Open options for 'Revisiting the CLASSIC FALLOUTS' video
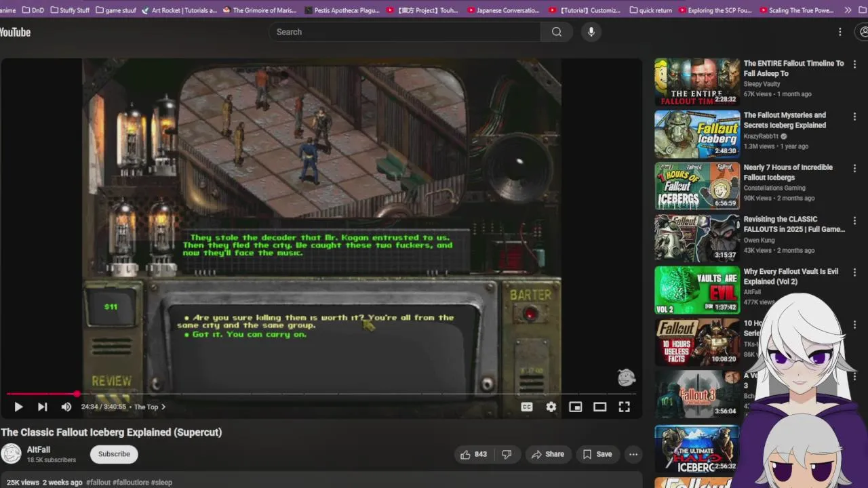The width and height of the screenshot is (868, 488). pyautogui.click(x=854, y=221)
